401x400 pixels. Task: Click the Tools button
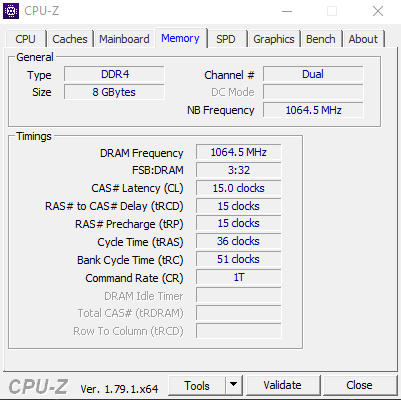click(x=197, y=385)
